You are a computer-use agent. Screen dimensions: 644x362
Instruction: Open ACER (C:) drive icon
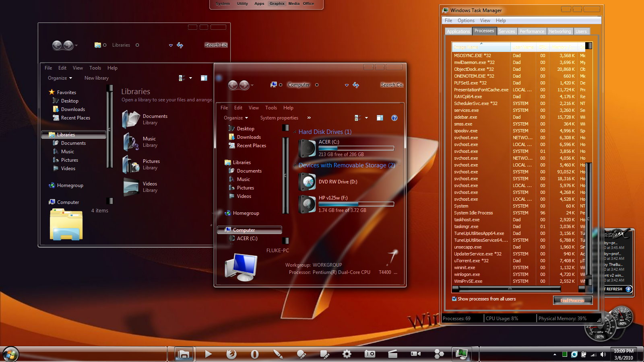[308, 148]
